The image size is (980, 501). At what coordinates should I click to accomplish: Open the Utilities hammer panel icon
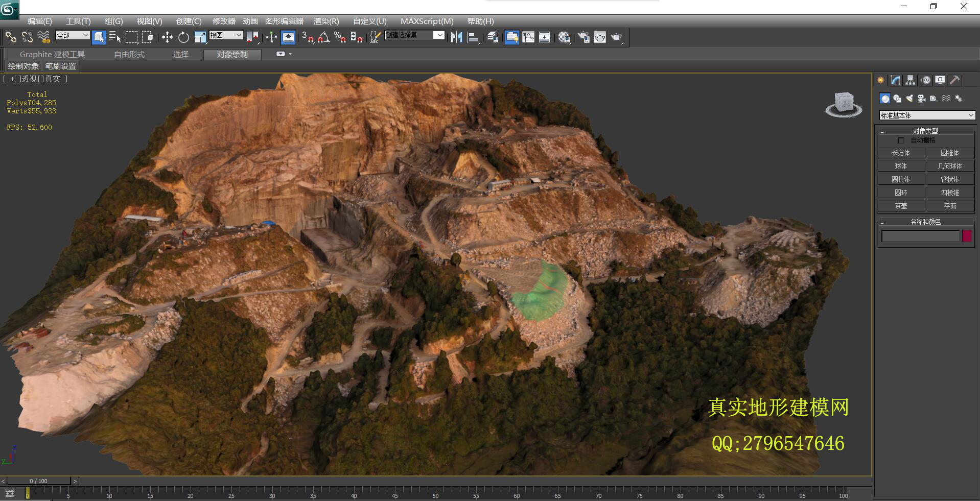tap(954, 80)
